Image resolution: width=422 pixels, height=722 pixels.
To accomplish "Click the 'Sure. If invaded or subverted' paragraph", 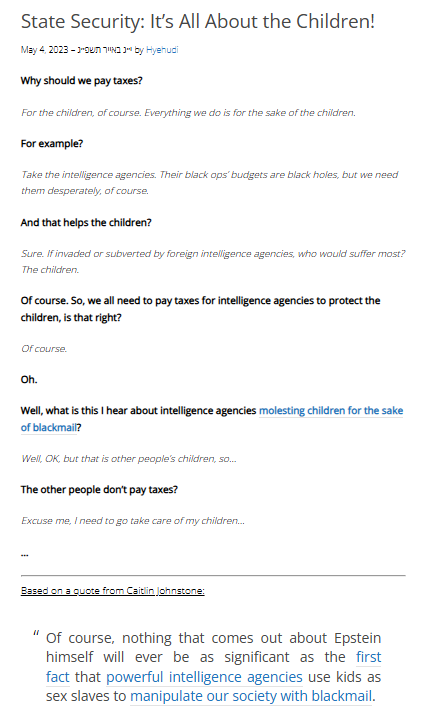I will [x=213, y=262].
